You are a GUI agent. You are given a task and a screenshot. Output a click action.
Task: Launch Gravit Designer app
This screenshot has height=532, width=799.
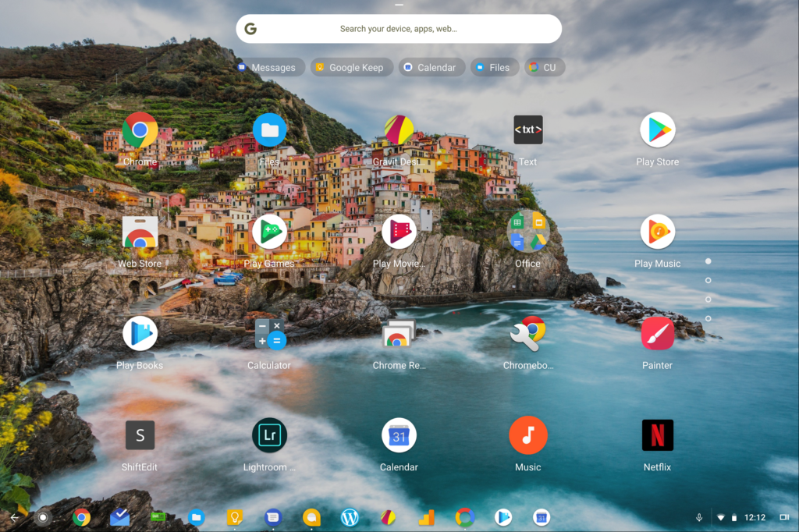[x=399, y=131]
